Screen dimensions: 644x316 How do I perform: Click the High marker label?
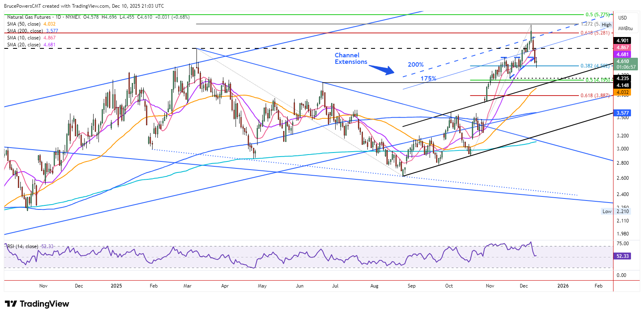click(607, 25)
